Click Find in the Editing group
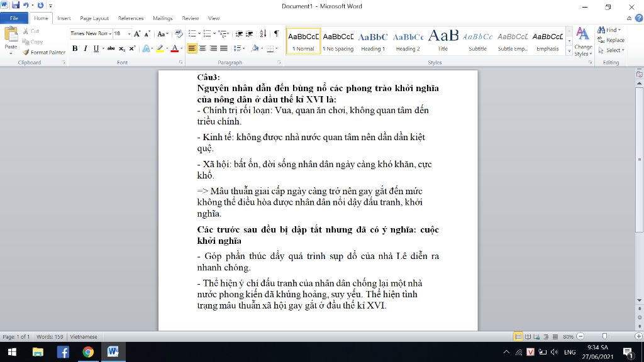Viewport: 644px width, 362px height. [x=609, y=30]
